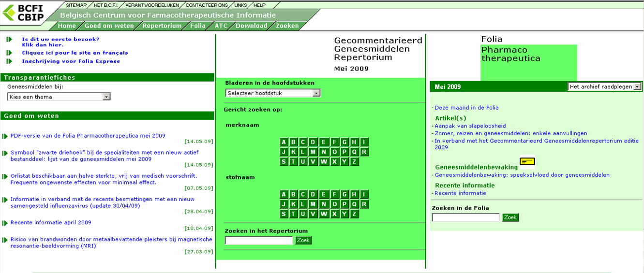Select letter K under stofnaam

tap(294, 204)
